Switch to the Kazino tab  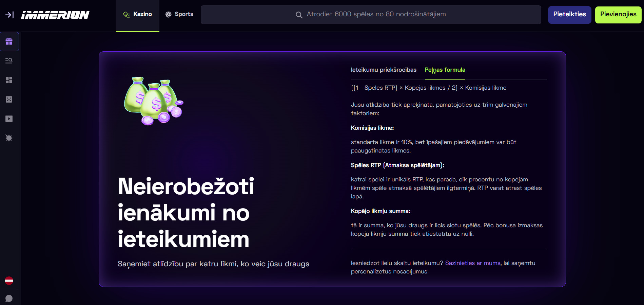tap(138, 14)
